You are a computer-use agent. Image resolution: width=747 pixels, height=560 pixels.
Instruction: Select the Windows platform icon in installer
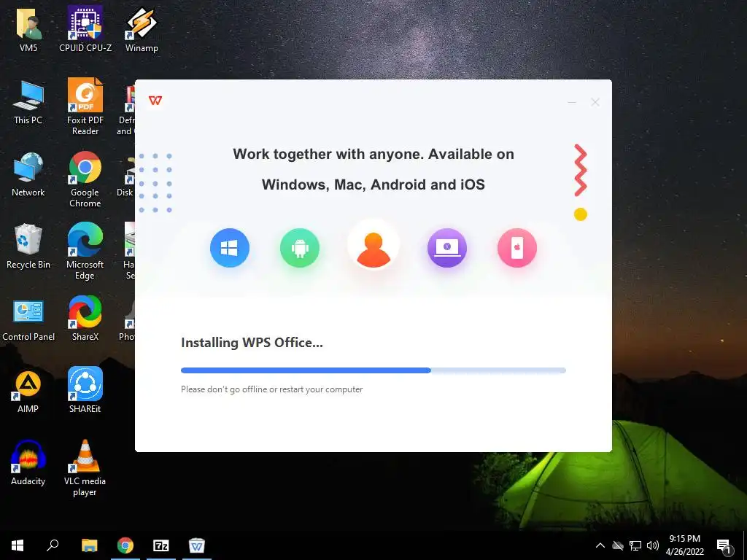click(230, 248)
